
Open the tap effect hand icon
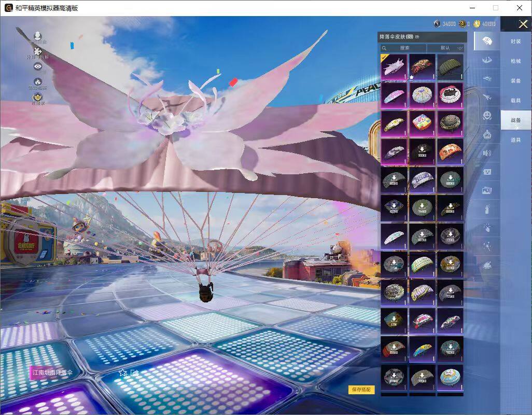pos(487,228)
